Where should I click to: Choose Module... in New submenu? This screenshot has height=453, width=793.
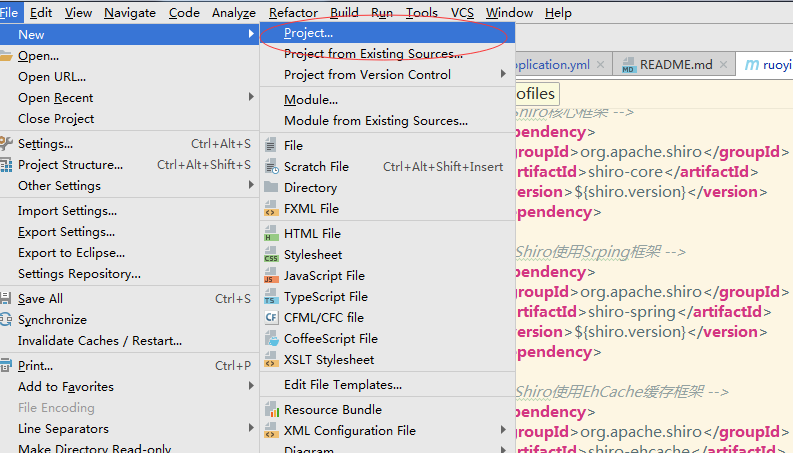click(387, 100)
